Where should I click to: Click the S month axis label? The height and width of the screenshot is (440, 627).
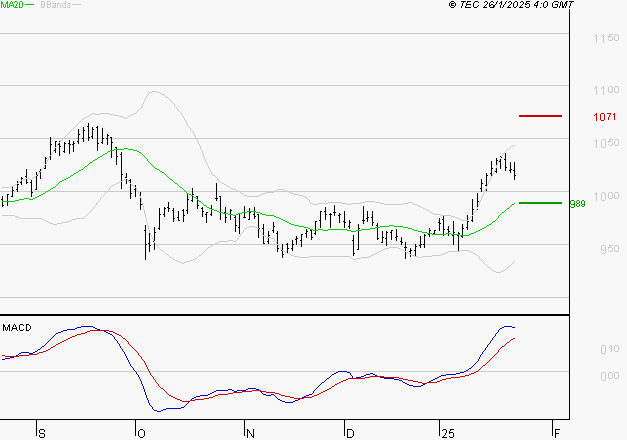pos(42,434)
